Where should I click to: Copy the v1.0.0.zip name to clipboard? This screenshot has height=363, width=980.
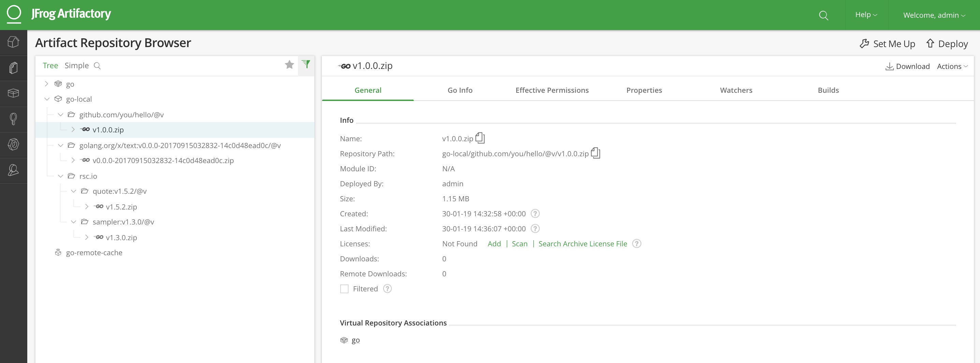pos(480,138)
